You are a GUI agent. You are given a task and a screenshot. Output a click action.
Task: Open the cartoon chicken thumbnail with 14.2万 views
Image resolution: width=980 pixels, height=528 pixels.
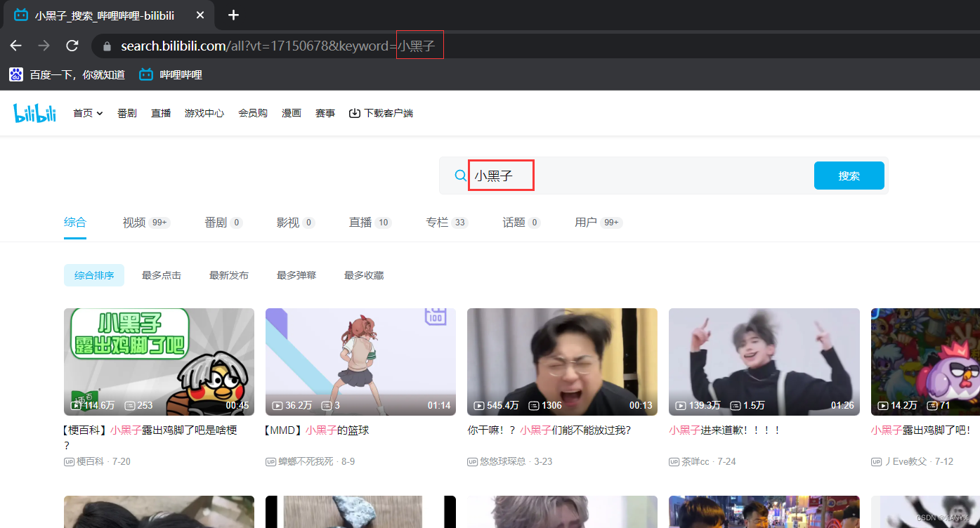pyautogui.click(x=925, y=362)
